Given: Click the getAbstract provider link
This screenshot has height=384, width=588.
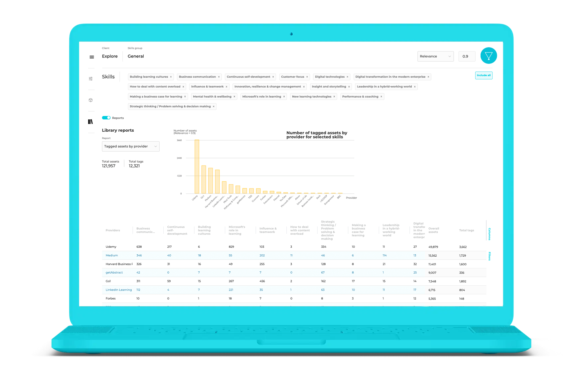Looking at the screenshot, I should [114, 273].
